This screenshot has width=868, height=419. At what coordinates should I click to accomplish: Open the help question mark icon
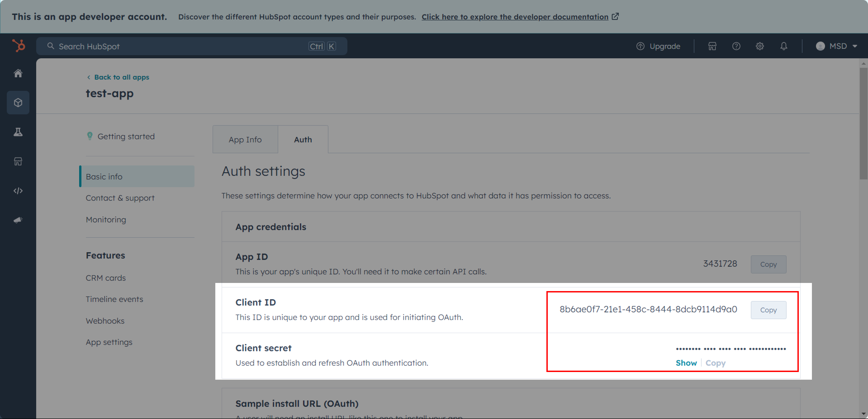[x=736, y=46]
